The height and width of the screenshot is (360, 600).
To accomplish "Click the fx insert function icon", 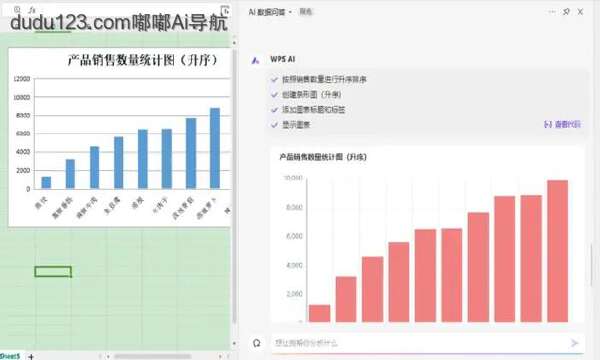I will 32,10.
